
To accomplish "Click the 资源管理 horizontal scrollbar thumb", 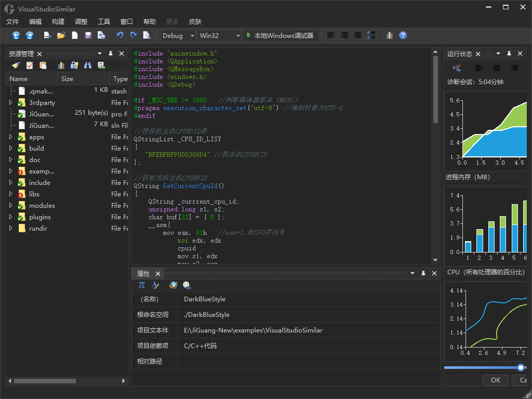I will pos(45,381).
